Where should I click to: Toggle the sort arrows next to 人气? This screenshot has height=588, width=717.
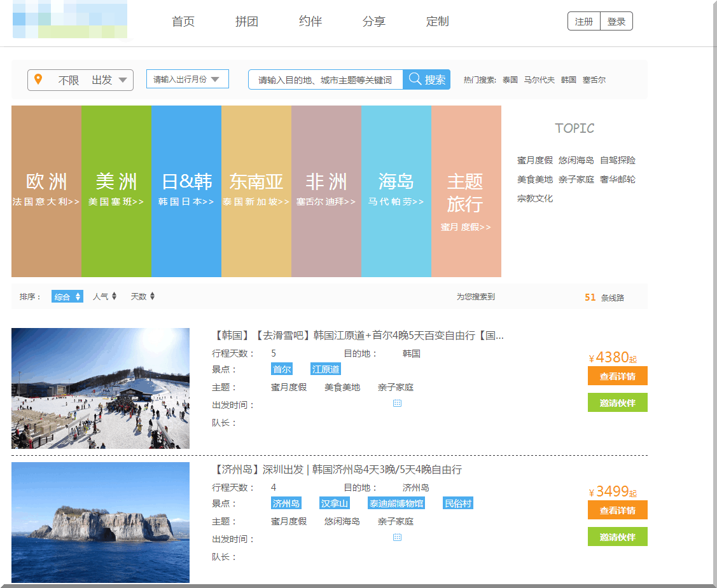coord(115,296)
